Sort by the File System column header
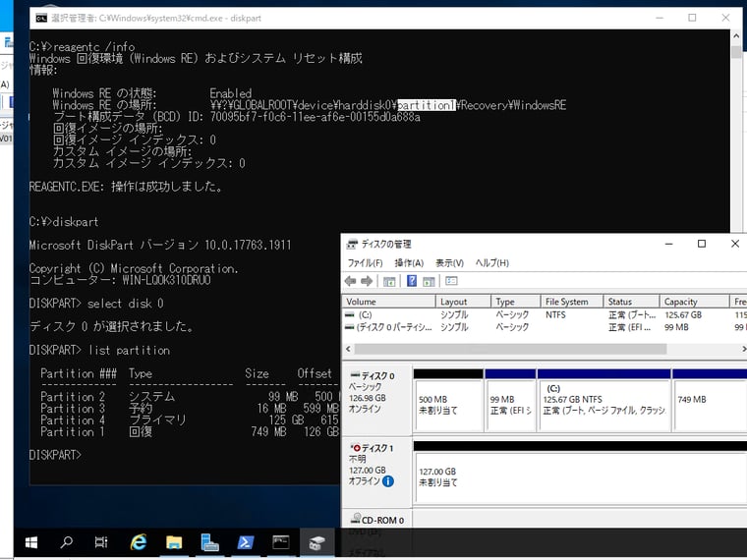The width and height of the screenshot is (747, 560). (x=572, y=302)
